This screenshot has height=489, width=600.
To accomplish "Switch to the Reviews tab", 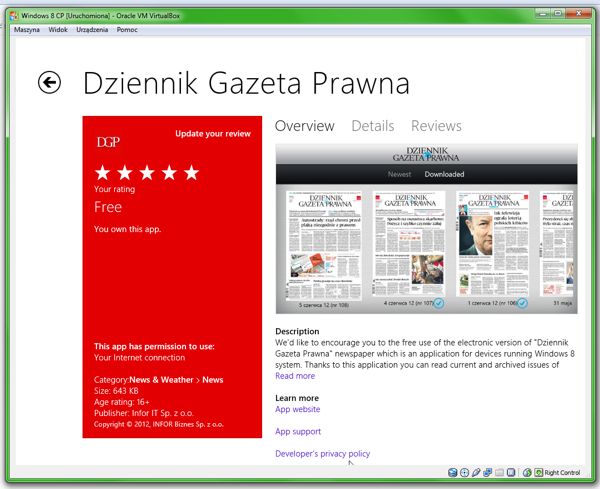I will 436,126.
